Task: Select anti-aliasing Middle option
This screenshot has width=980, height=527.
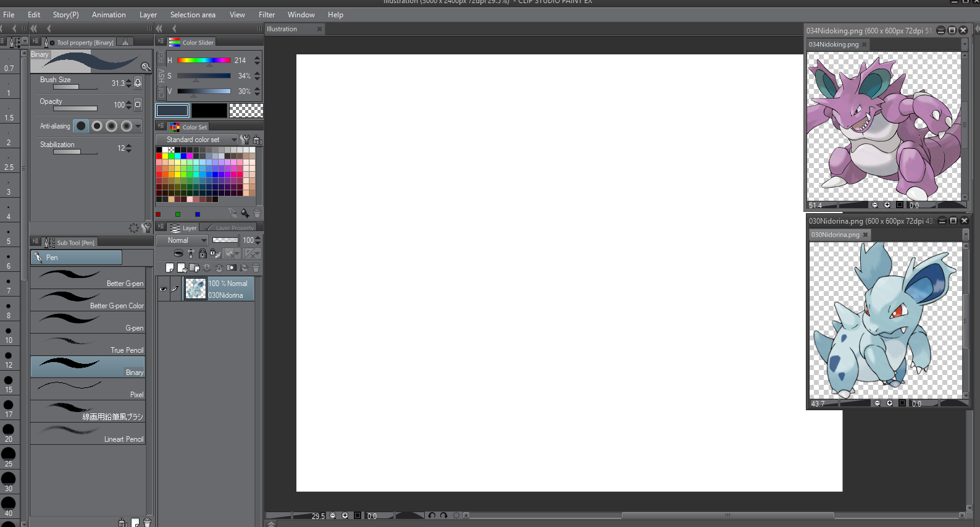Action: pos(112,126)
